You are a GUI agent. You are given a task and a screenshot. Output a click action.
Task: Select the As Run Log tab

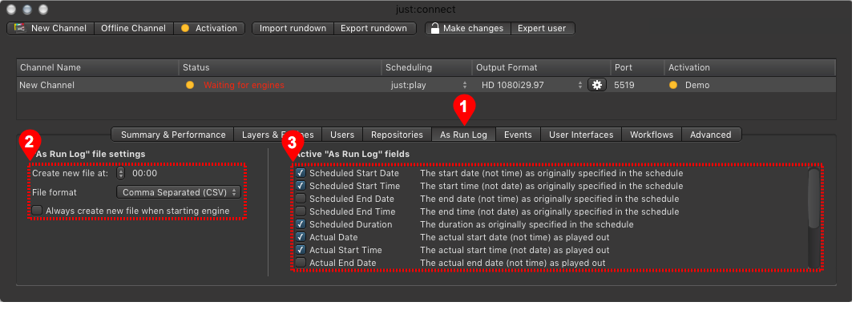pyautogui.click(x=463, y=135)
